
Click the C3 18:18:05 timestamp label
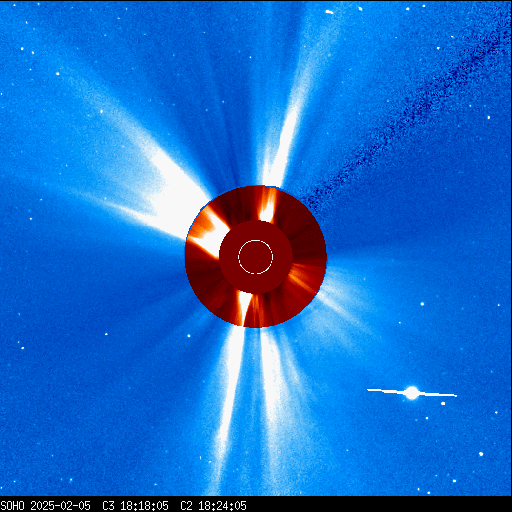point(135,506)
